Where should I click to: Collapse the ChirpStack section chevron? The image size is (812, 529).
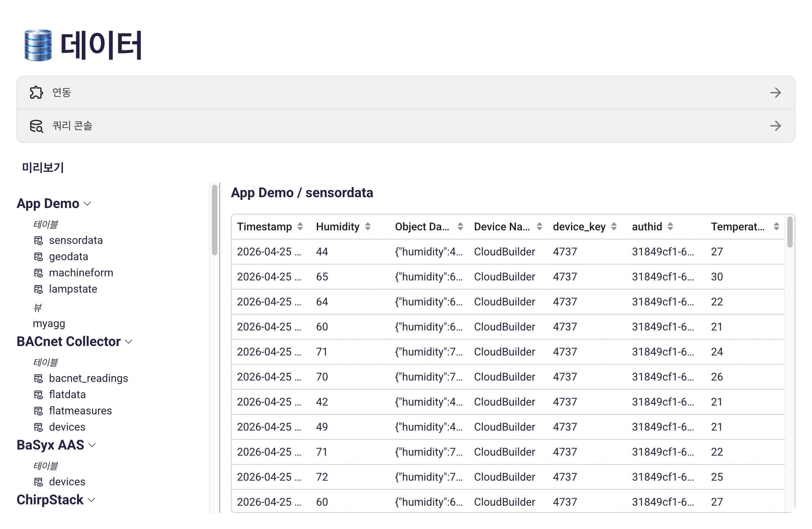pos(91,500)
